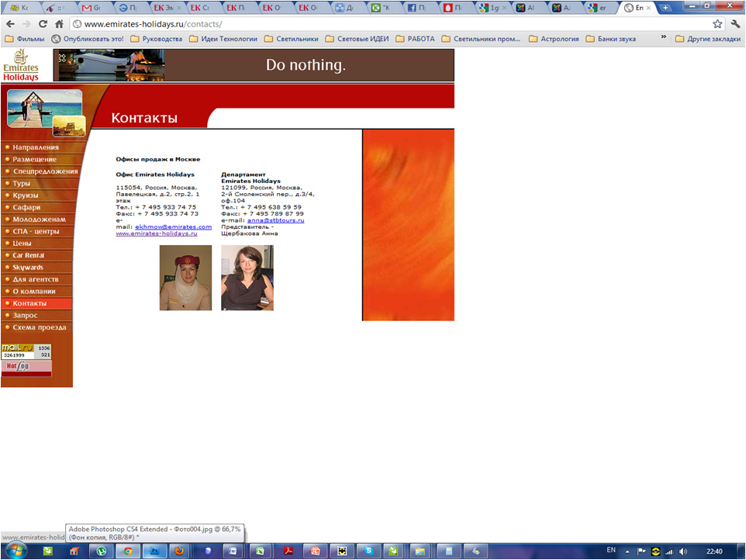Open the Светильники bookmarks folder
The height and width of the screenshot is (560, 746).
(291, 39)
